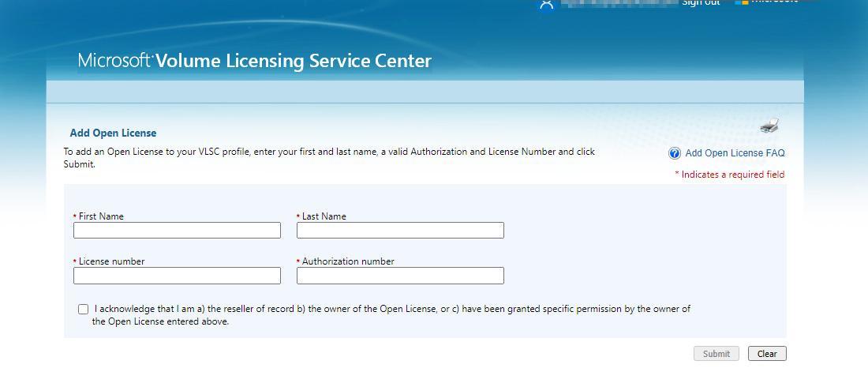This screenshot has height=387, width=868.
Task: Click the Submit button
Action: tap(716, 354)
